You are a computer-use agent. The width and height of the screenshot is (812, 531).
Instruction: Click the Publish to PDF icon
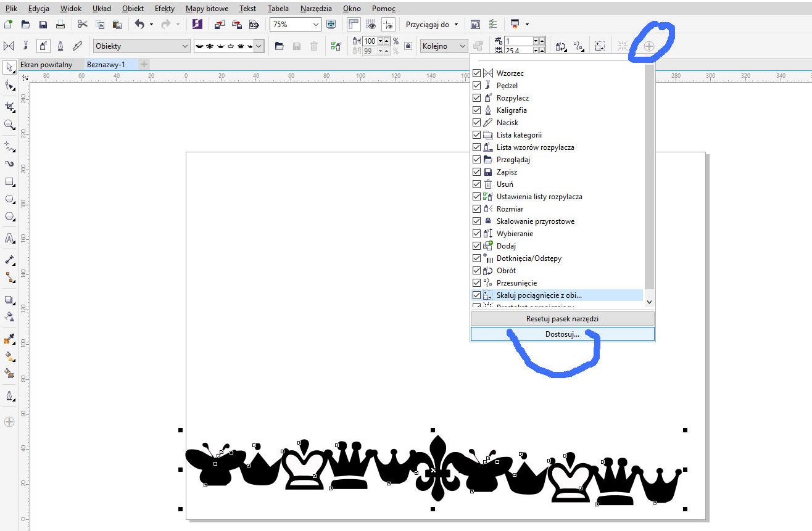[254, 25]
